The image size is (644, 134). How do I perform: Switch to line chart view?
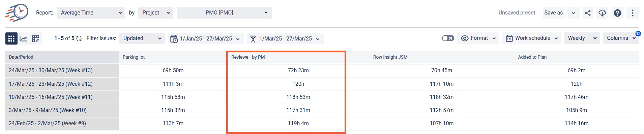[x=23, y=38]
